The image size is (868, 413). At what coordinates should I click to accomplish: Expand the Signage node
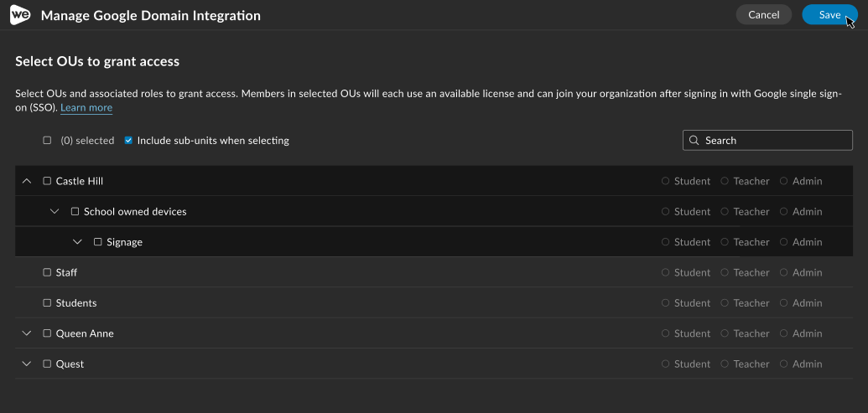pyautogui.click(x=77, y=241)
